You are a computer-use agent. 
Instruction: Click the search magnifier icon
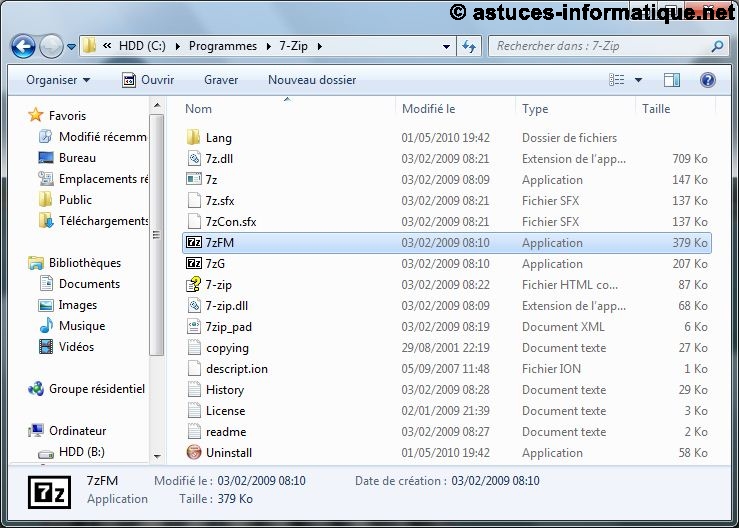coord(717,46)
